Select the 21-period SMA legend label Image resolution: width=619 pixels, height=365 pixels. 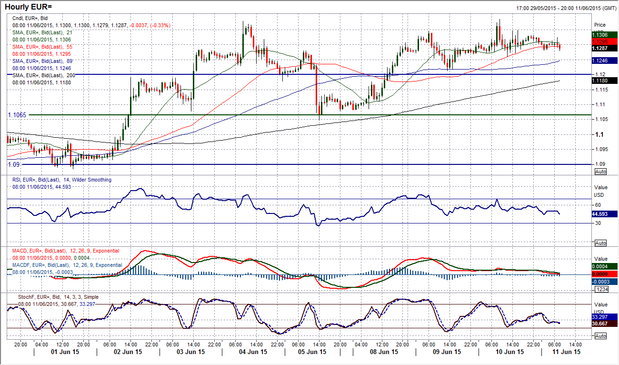tap(42, 32)
